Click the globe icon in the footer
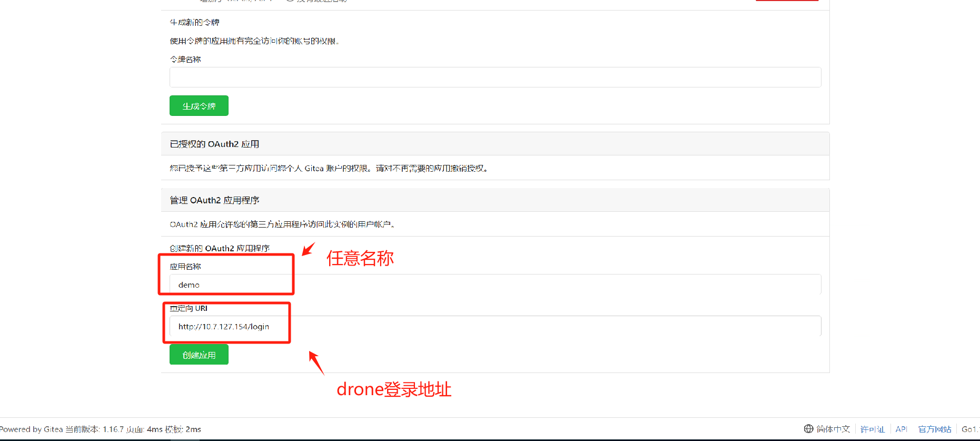The height and width of the screenshot is (441, 980). (808, 429)
